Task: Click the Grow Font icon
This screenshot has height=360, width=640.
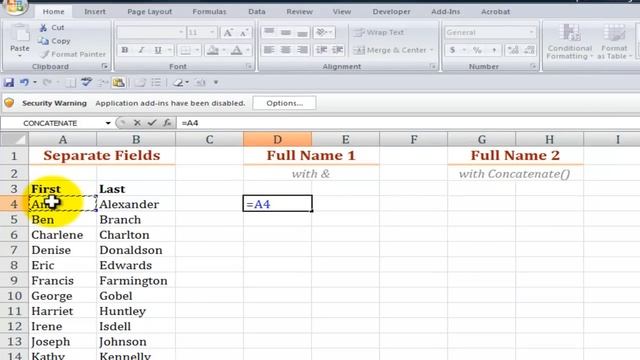Action: pos(228,33)
